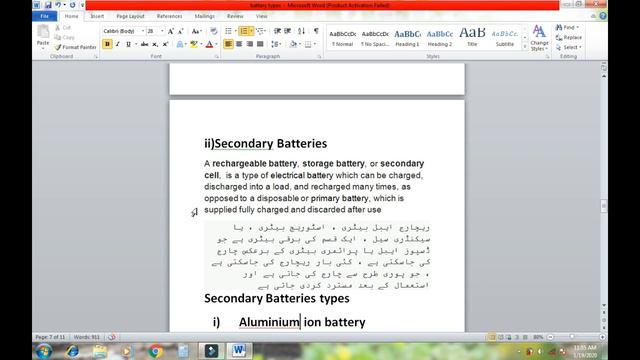
Task: Expand the Styles gallery More arrow
Action: click(525, 47)
